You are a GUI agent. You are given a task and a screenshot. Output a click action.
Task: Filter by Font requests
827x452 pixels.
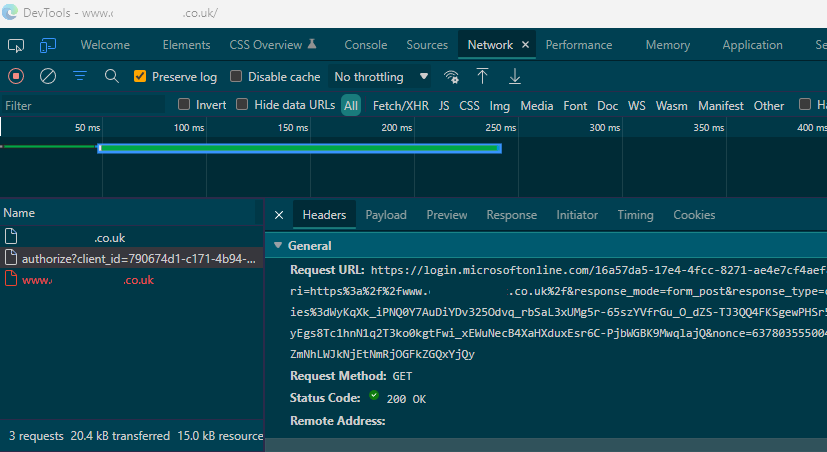coord(575,105)
